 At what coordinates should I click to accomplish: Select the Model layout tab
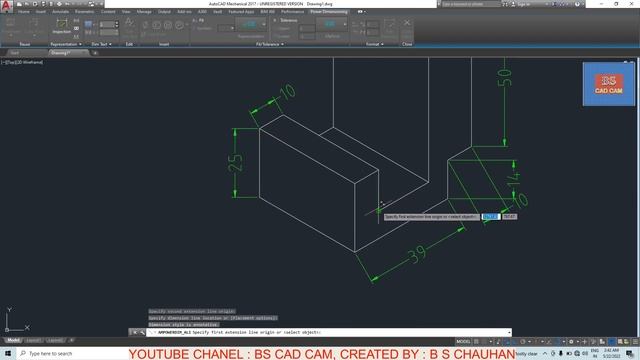13,340
